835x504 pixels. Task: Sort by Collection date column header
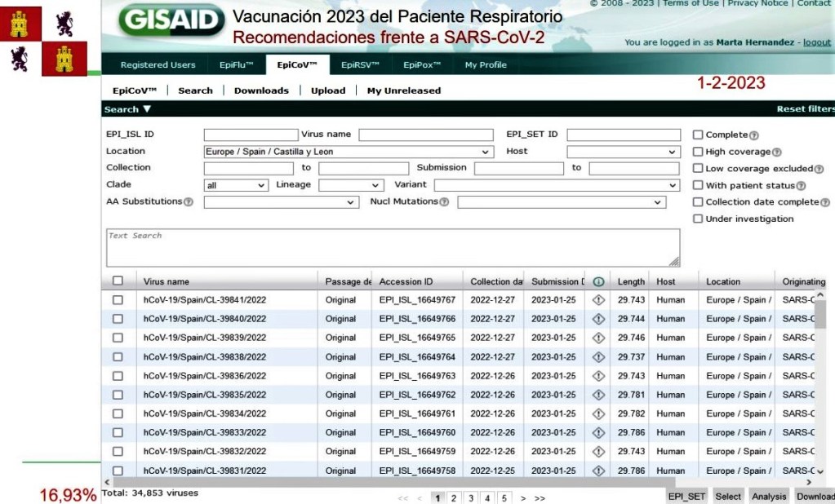[x=496, y=281]
